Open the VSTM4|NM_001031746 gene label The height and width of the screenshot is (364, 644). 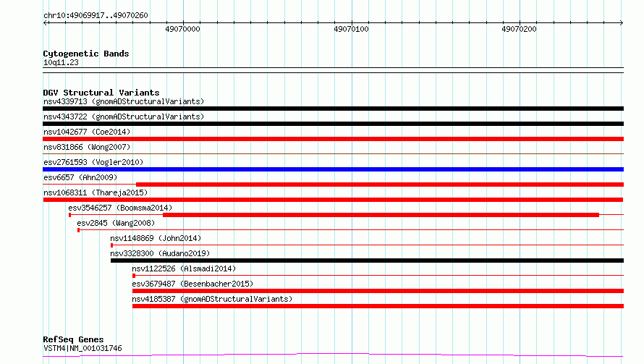(82, 348)
